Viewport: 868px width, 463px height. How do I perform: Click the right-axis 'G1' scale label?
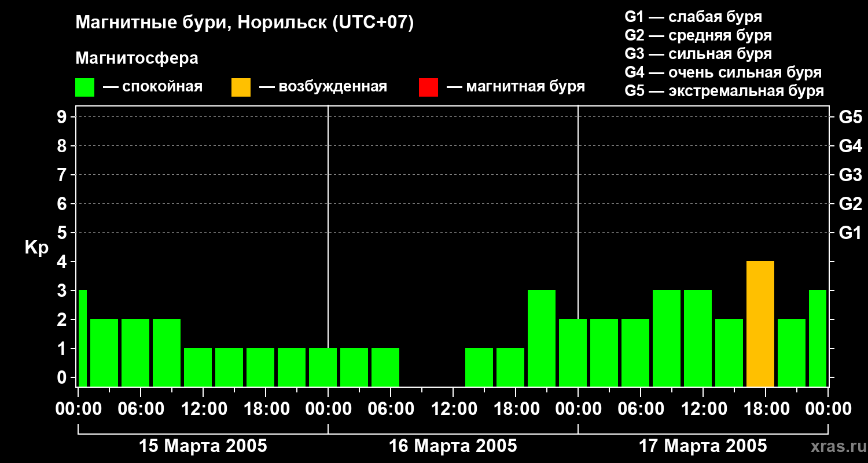pos(850,233)
